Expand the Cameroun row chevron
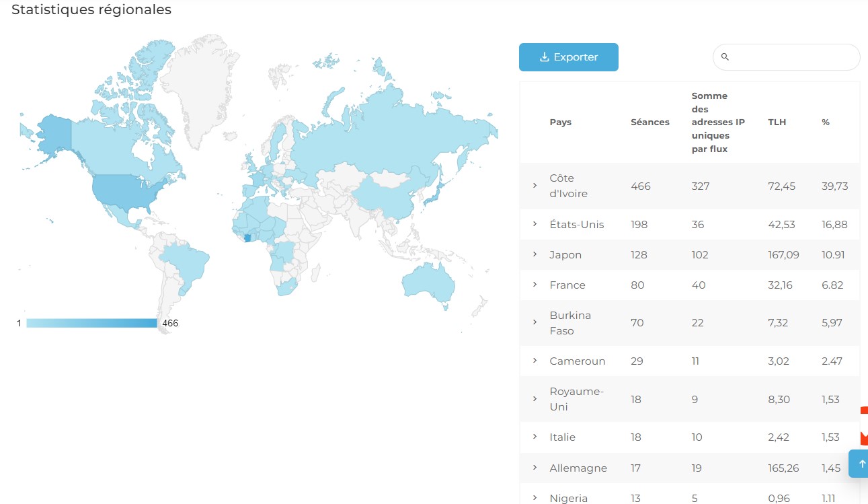Viewport: 868px width, 504px height. tap(535, 361)
